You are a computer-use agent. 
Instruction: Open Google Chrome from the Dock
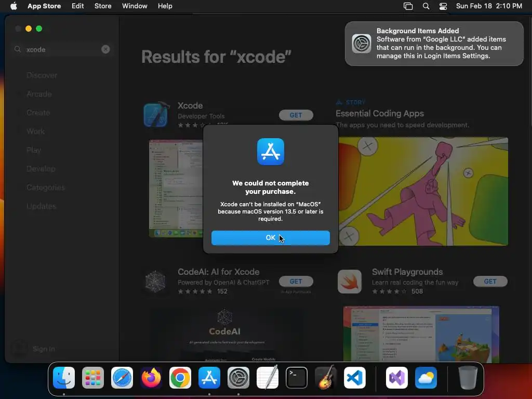pyautogui.click(x=180, y=378)
